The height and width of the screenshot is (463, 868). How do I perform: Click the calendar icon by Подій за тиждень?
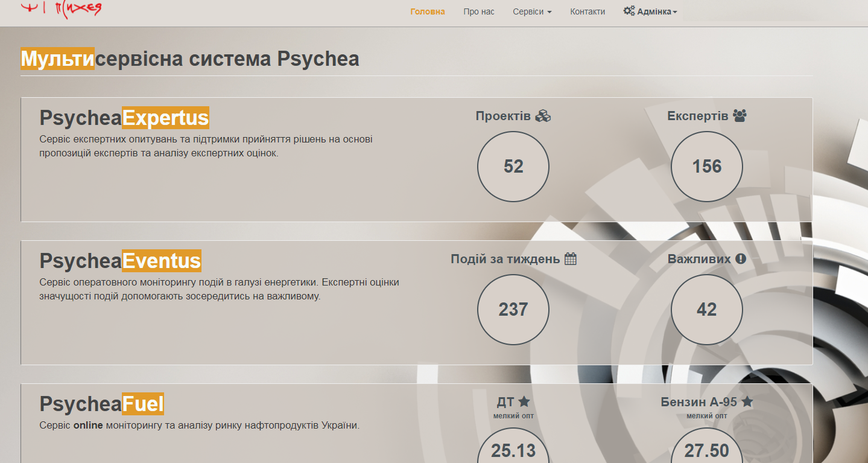pos(571,259)
